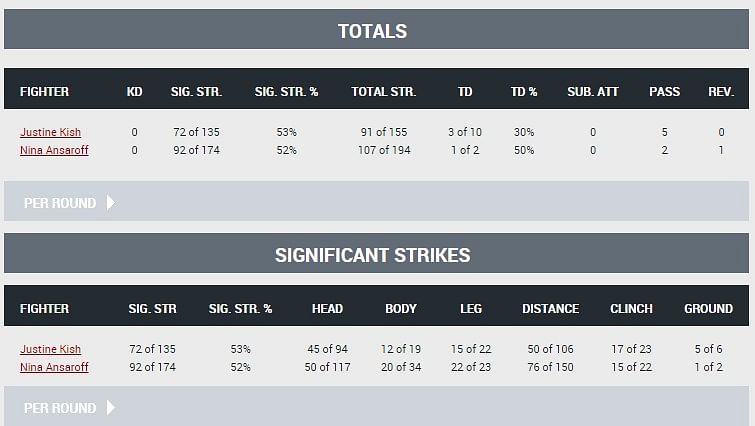Viewport: 755px width, 426px height.
Task: Select the LEG column header
Action: tap(470, 309)
